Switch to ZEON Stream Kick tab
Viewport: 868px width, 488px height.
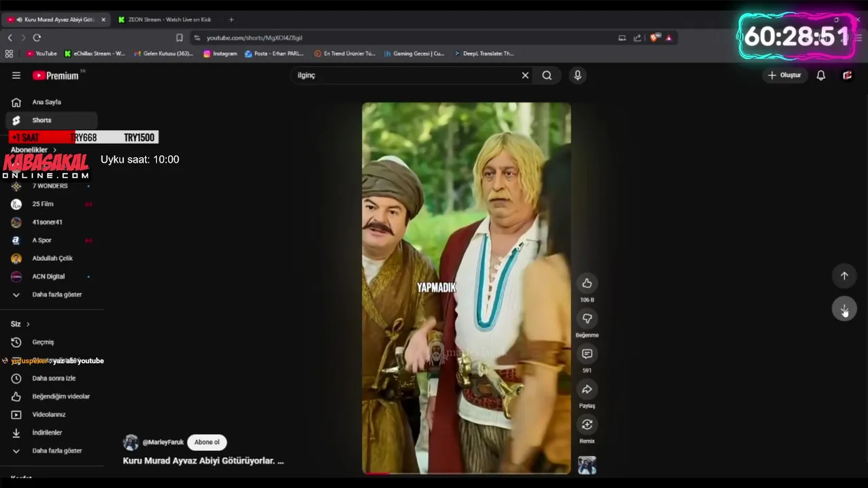166,20
